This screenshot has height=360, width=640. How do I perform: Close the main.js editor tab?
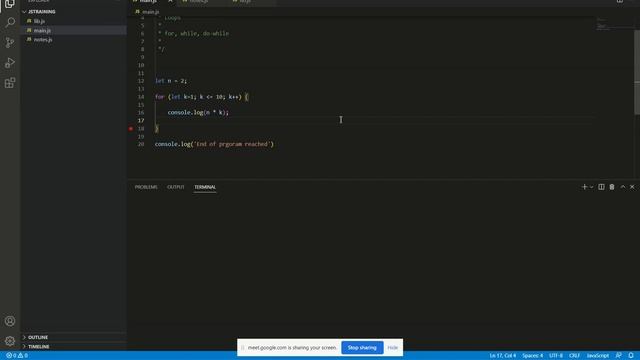(170, 2)
